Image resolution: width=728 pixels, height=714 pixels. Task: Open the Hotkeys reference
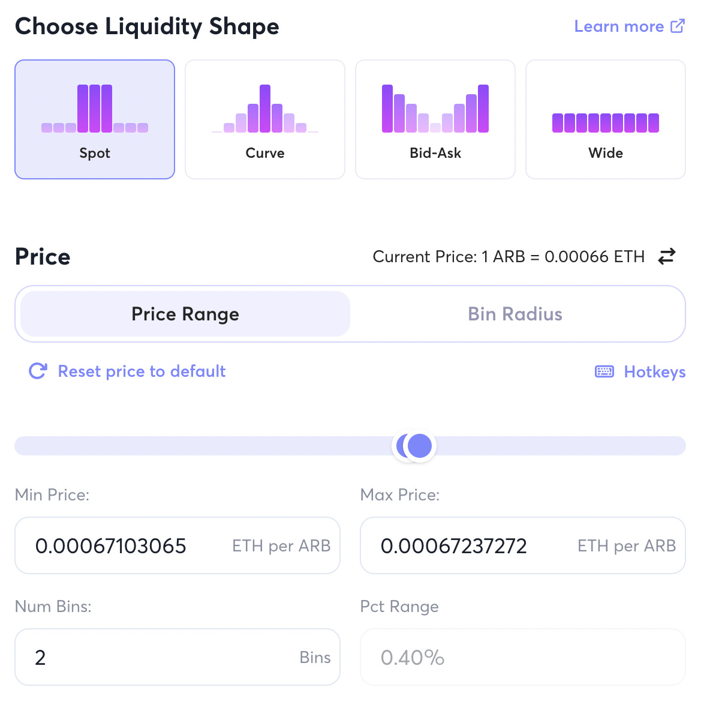tap(654, 371)
